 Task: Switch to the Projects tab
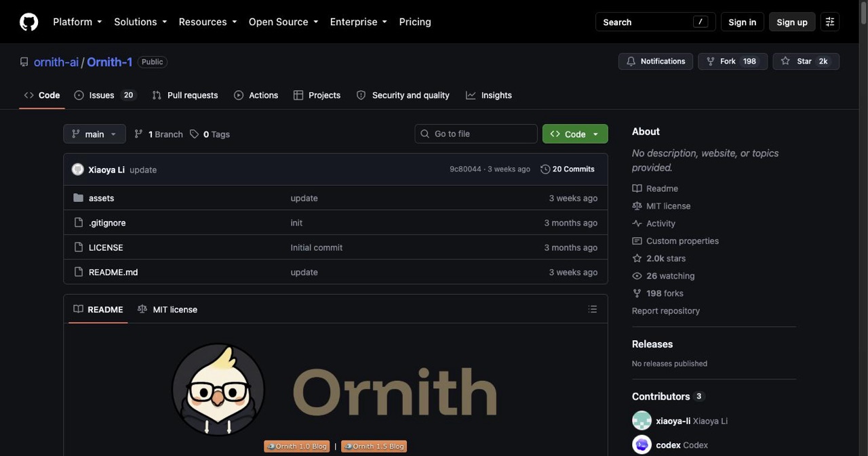pos(317,95)
